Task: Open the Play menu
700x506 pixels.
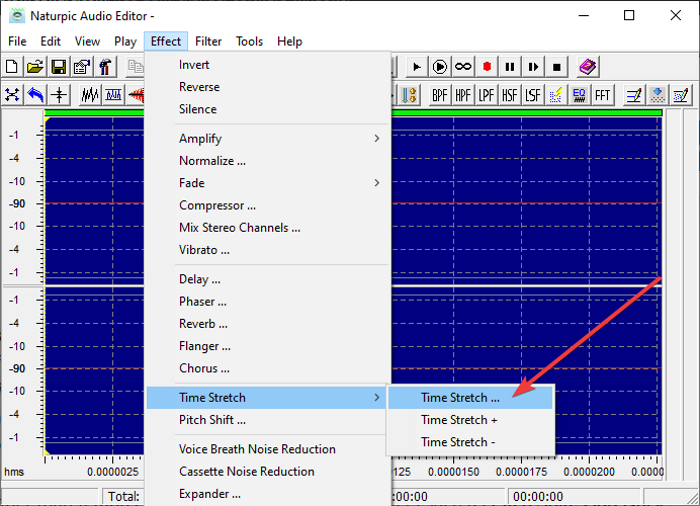Action: (x=125, y=42)
